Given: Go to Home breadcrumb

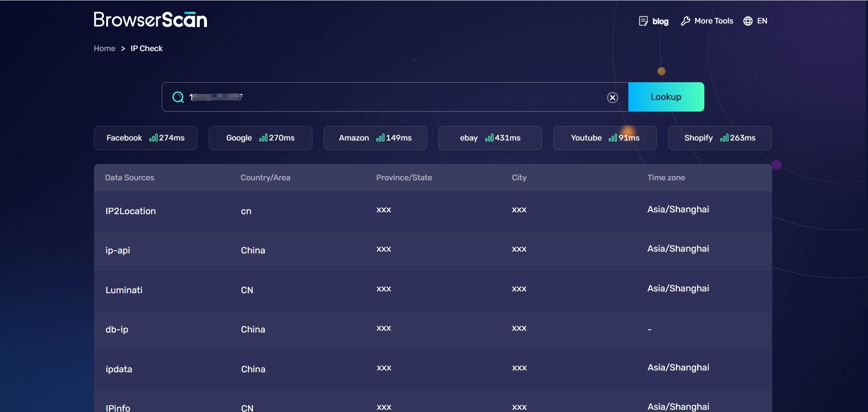Looking at the screenshot, I should [104, 48].
